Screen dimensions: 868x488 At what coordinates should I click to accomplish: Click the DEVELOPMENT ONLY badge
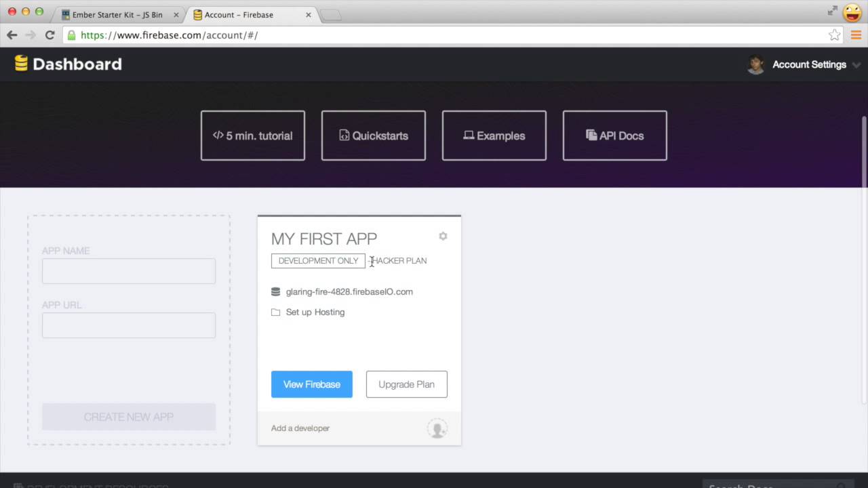(318, 261)
